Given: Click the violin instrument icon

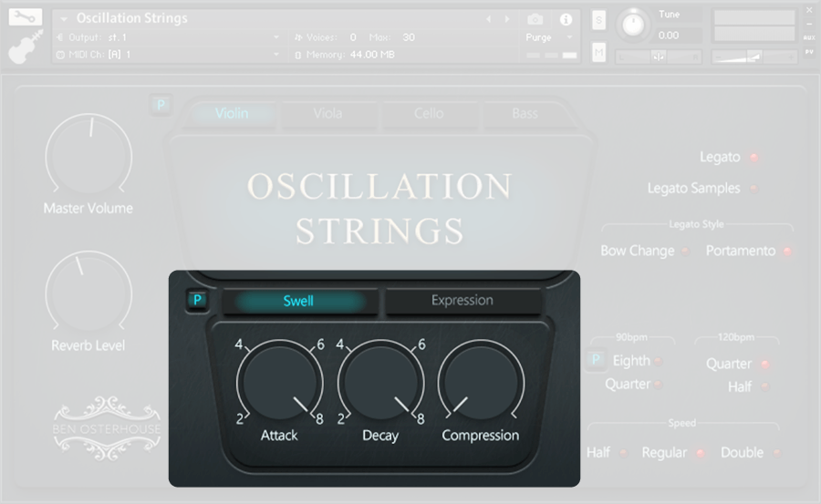Looking at the screenshot, I should coord(26,46).
